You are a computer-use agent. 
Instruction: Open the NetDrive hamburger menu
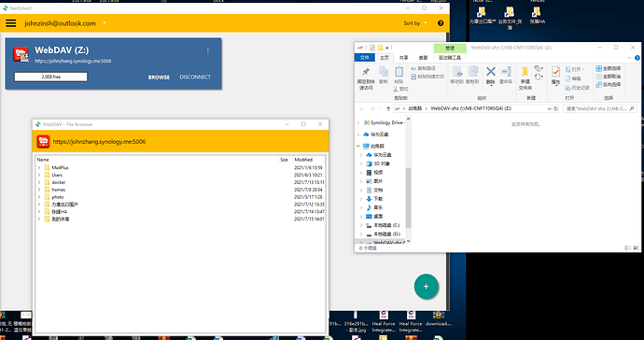coord(10,23)
